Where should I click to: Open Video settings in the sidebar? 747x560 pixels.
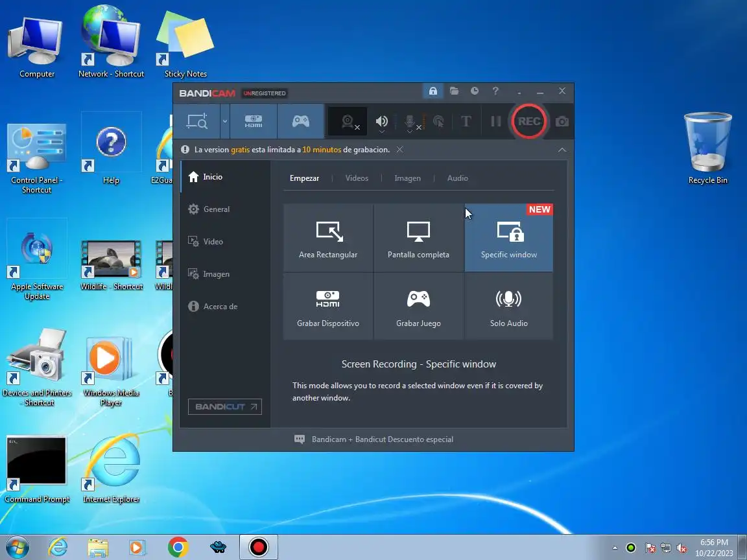click(x=226, y=241)
